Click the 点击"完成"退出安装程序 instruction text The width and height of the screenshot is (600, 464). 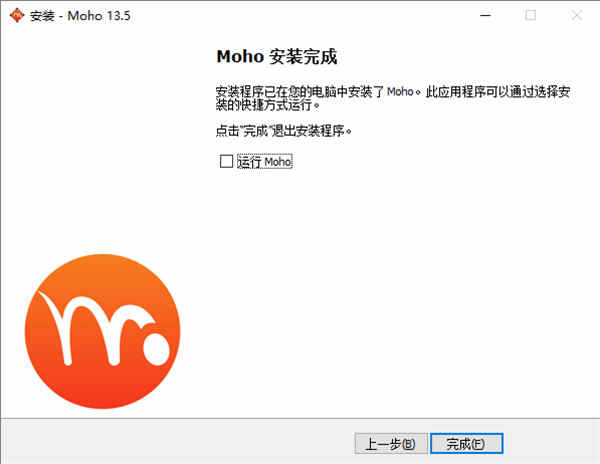(x=283, y=131)
